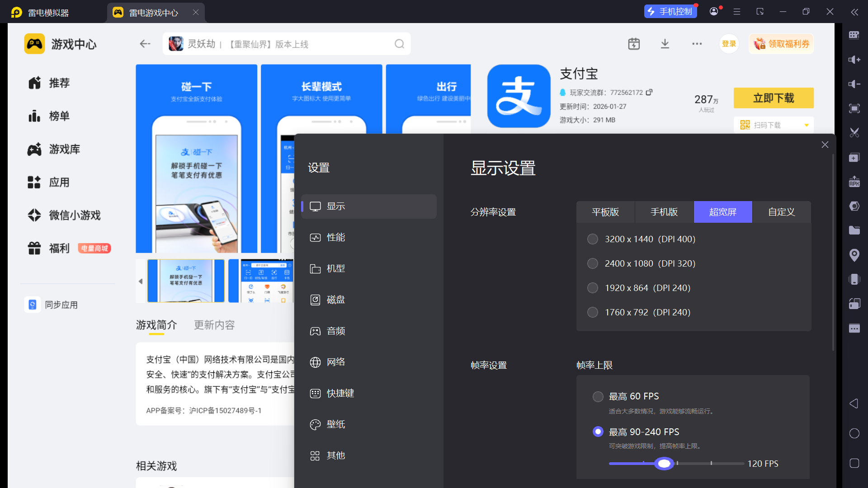The height and width of the screenshot is (488, 868).
Task: Click the download manager icon in top bar
Action: coord(665,44)
